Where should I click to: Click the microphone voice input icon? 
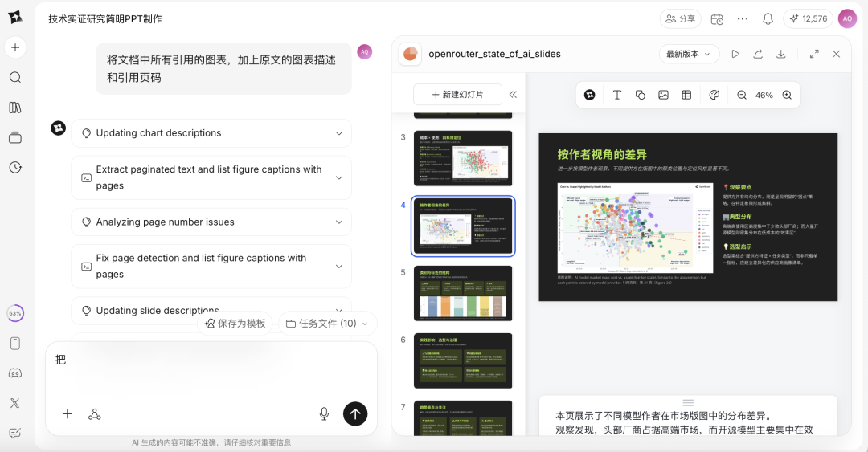pyautogui.click(x=325, y=413)
